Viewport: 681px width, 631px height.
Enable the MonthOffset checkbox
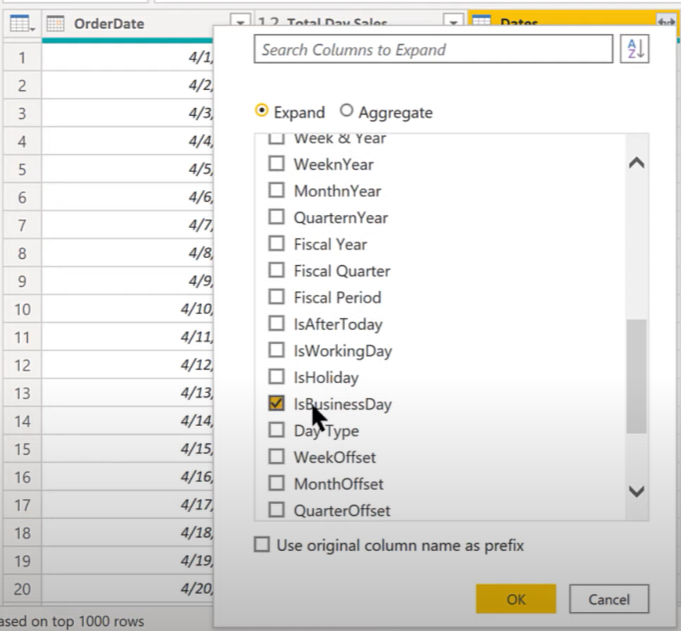click(276, 483)
